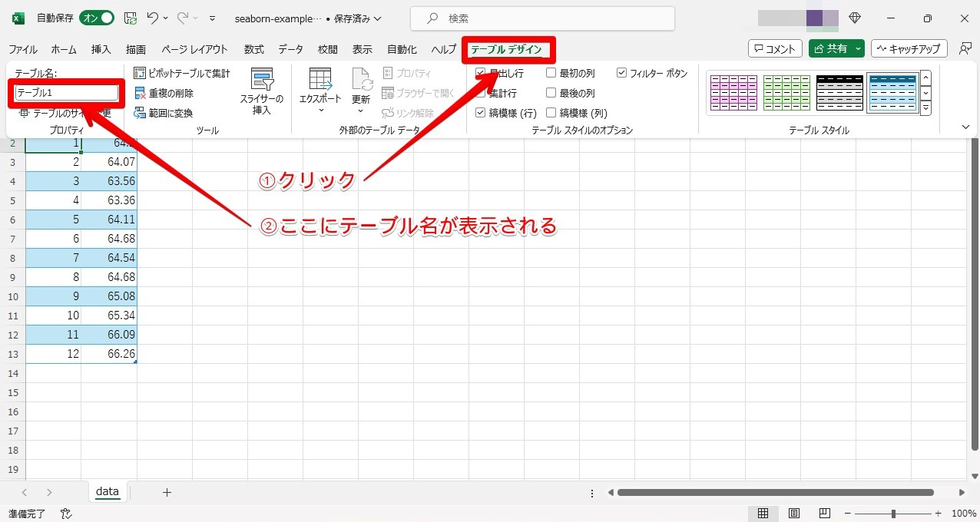
Task: Click the save icon in title bar
Action: (x=131, y=18)
